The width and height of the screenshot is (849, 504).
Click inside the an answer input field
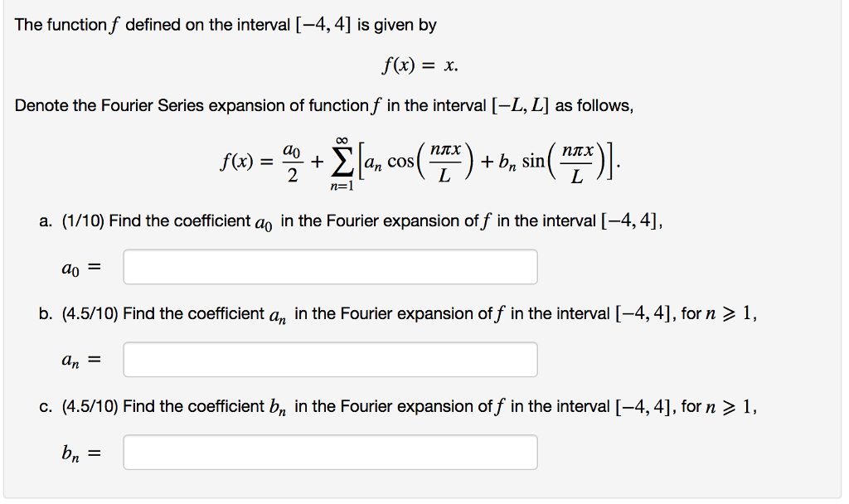click(x=329, y=359)
